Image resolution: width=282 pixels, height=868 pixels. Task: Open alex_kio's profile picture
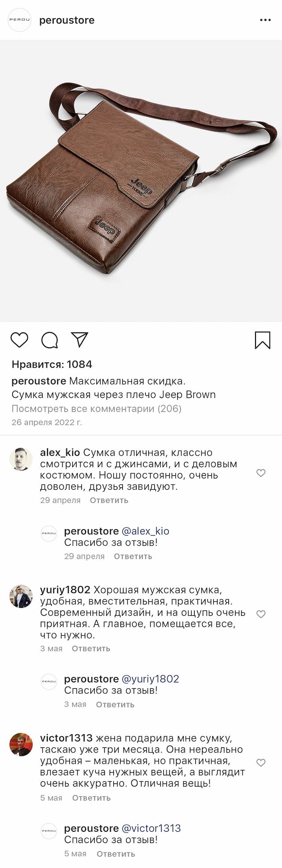coord(21,459)
